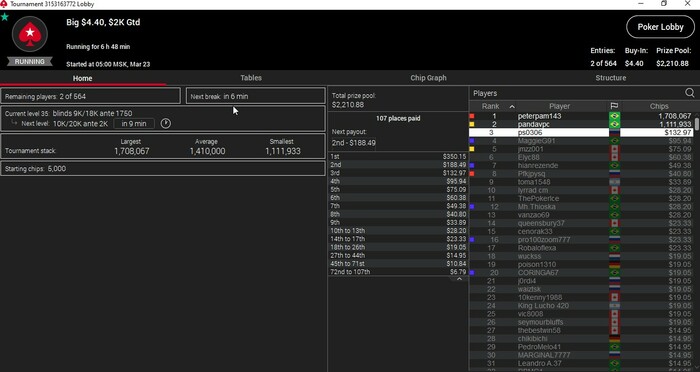Select player MaggieG91 row
Screen dimensions: 700x372
coord(581,141)
